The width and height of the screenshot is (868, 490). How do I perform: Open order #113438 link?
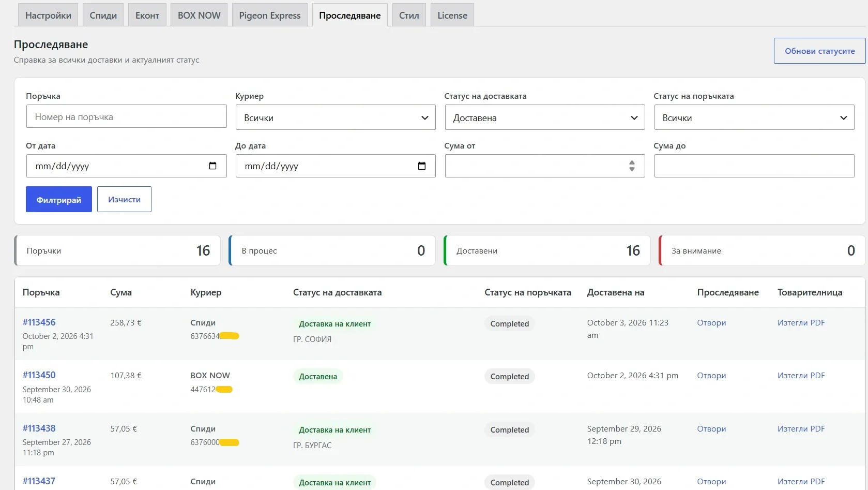pos(39,428)
